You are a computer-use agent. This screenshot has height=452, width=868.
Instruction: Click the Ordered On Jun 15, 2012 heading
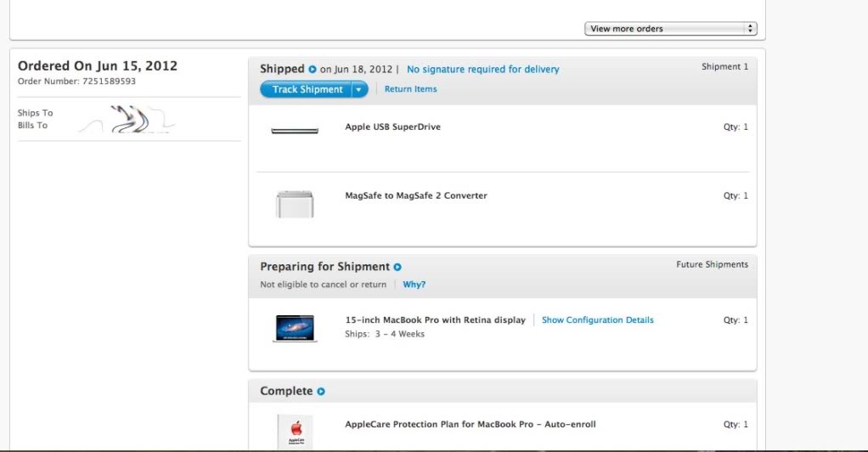[x=98, y=65]
